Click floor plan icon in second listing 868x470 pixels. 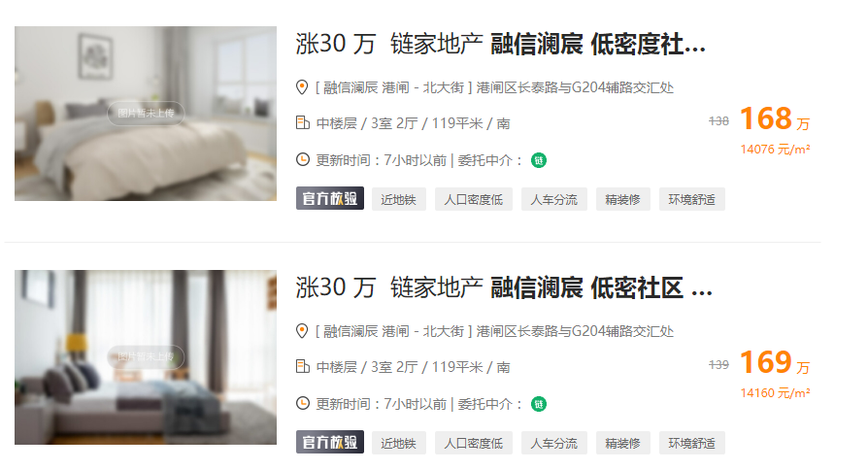pos(302,366)
